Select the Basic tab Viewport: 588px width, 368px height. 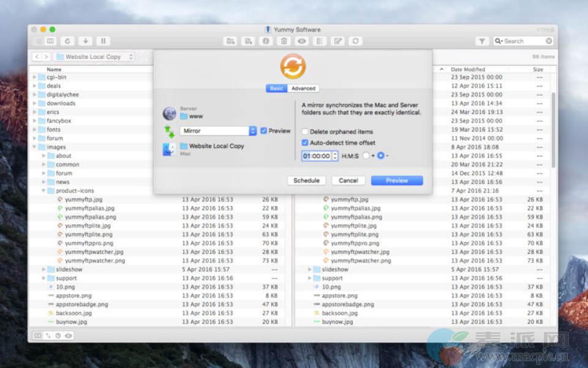click(x=276, y=88)
